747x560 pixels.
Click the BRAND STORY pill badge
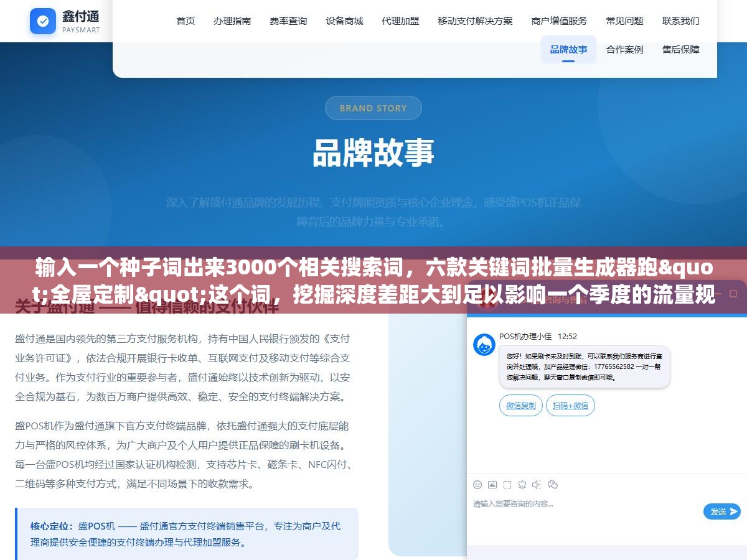(x=373, y=108)
